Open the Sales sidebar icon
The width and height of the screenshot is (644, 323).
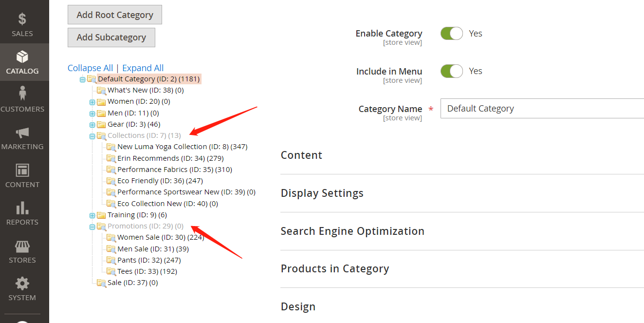[22, 19]
